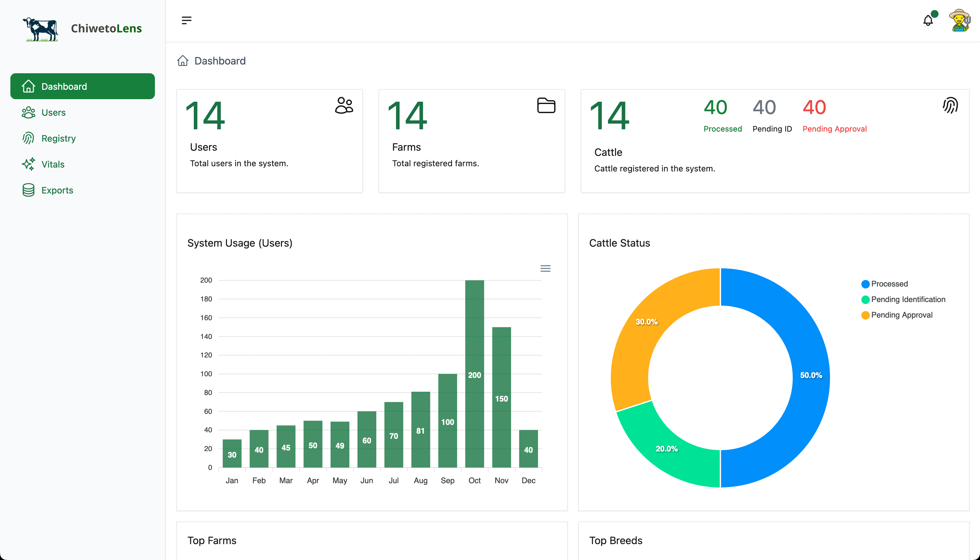Click the 14 total on Cattle card

point(610,116)
